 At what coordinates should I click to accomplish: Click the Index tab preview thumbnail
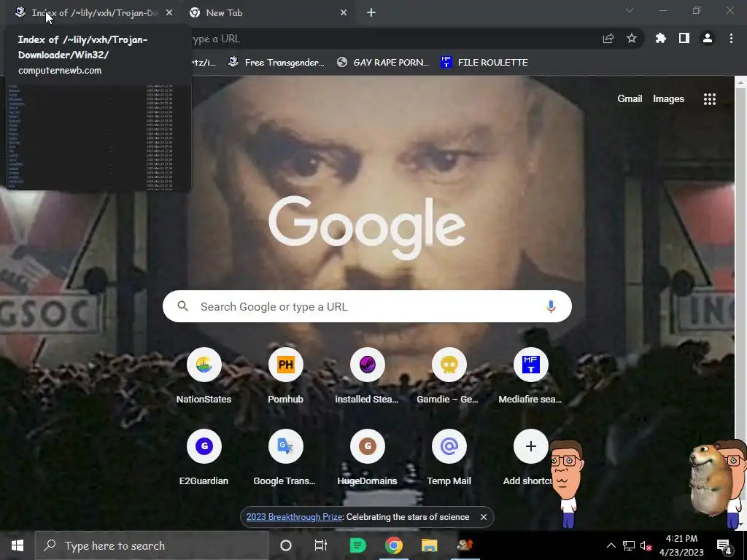click(98, 136)
